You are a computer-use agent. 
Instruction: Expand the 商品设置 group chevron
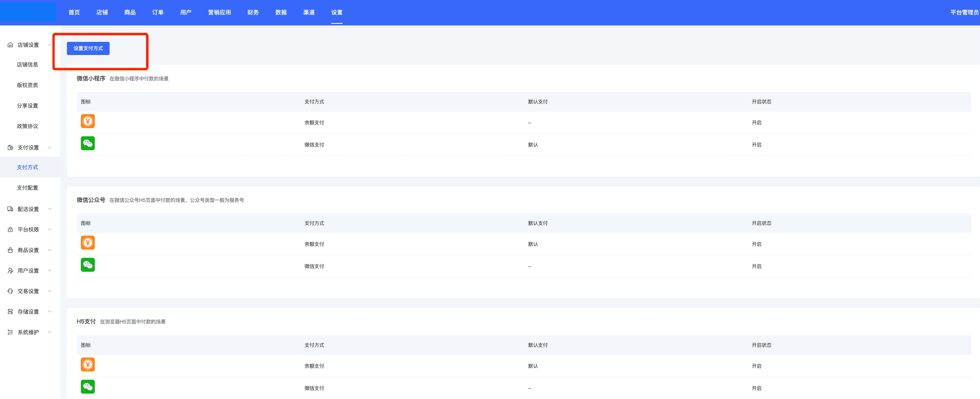tap(50, 250)
